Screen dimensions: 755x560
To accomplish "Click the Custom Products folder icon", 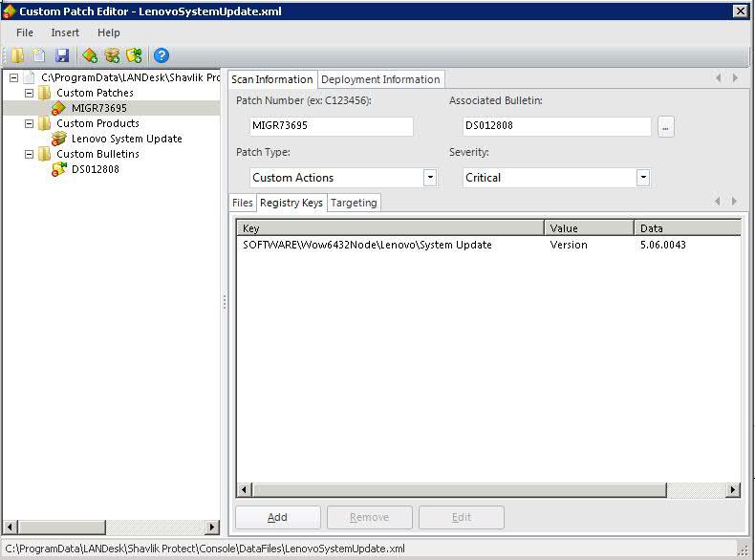I will click(x=44, y=123).
